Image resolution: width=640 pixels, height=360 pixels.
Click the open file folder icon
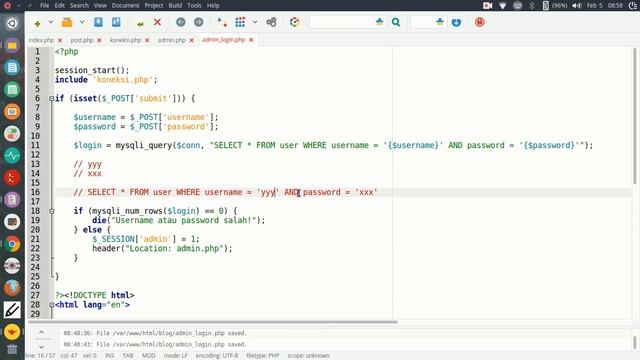click(x=67, y=22)
